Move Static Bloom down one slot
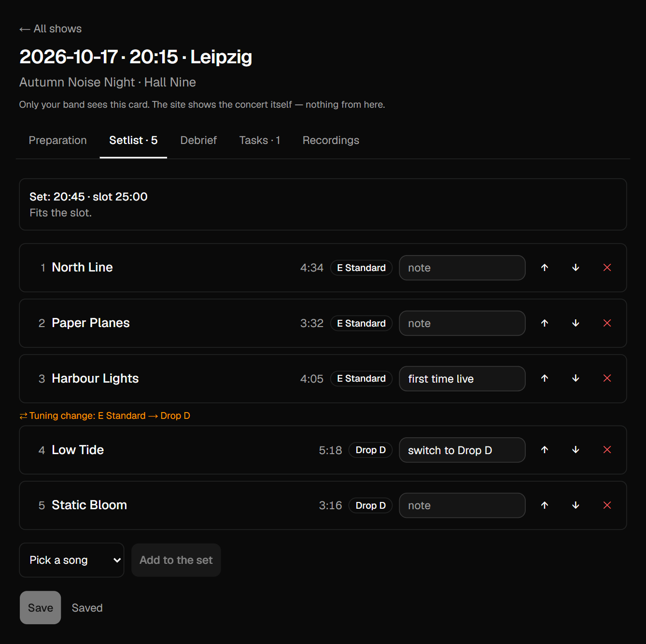 (x=576, y=505)
